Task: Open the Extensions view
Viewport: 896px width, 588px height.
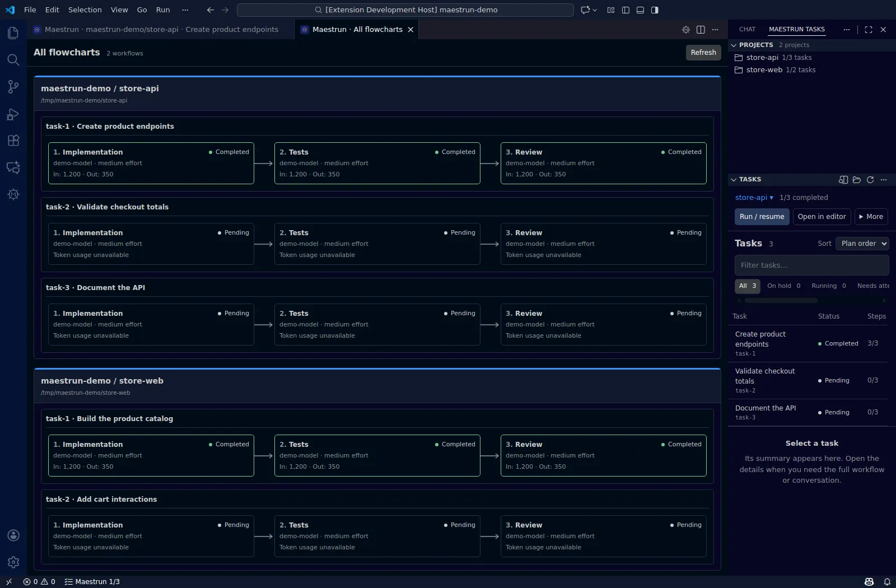Action: pos(13,141)
